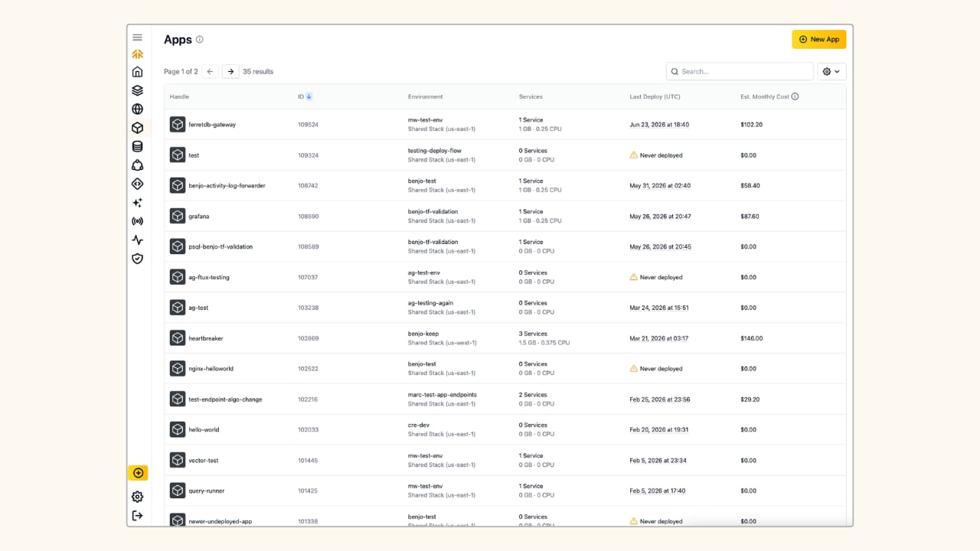
Task: Click the Aptible logo icon
Action: tap(137, 54)
